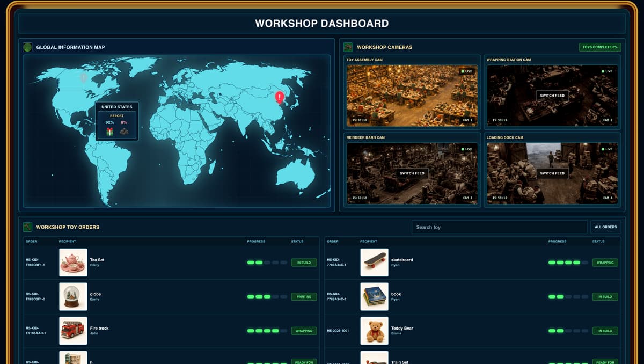Click the Teddy Bear progress bar

[x=568, y=331]
